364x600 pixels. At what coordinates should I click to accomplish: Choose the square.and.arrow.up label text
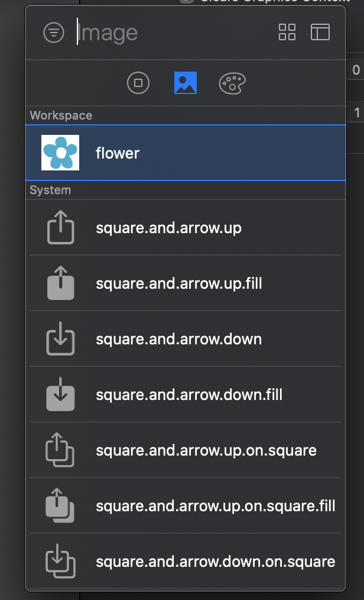[x=168, y=228]
